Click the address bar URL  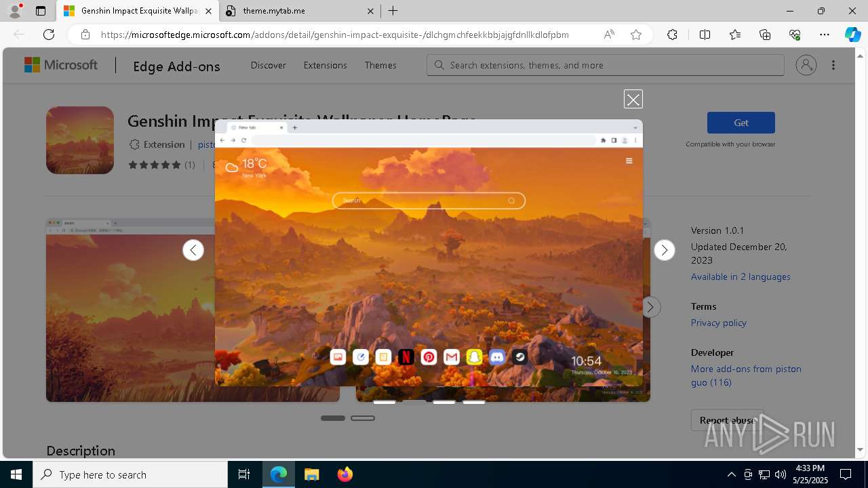pos(335,35)
